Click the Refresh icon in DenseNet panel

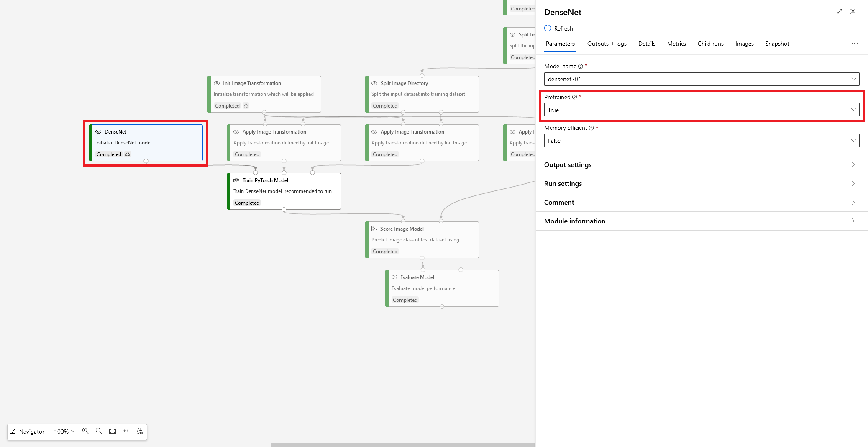coord(548,28)
